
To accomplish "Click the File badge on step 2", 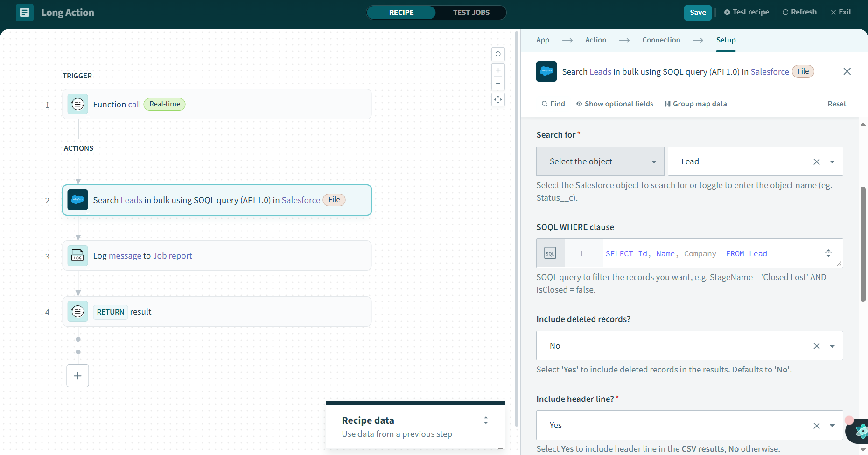I will [334, 200].
